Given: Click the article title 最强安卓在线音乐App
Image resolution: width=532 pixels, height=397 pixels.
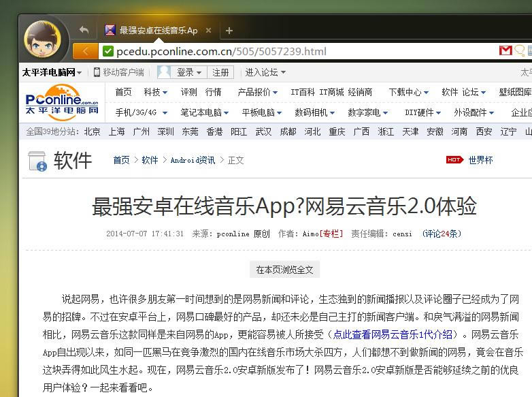Looking at the screenshot, I should pyautogui.click(x=284, y=206).
